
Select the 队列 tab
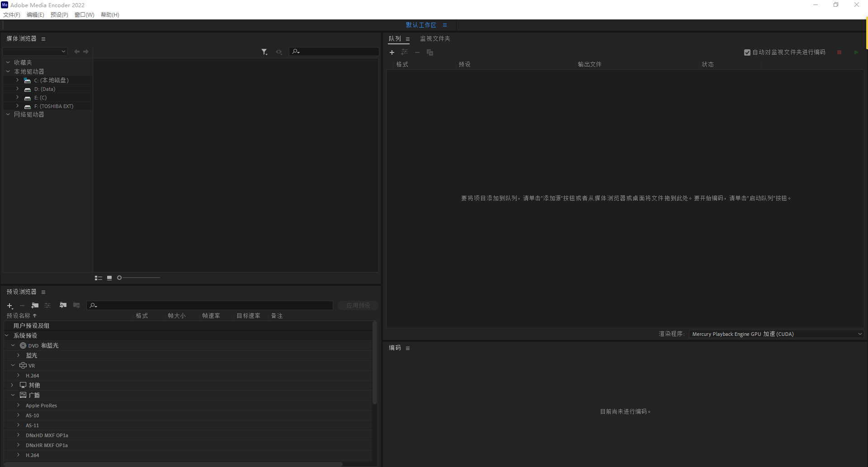(x=395, y=39)
